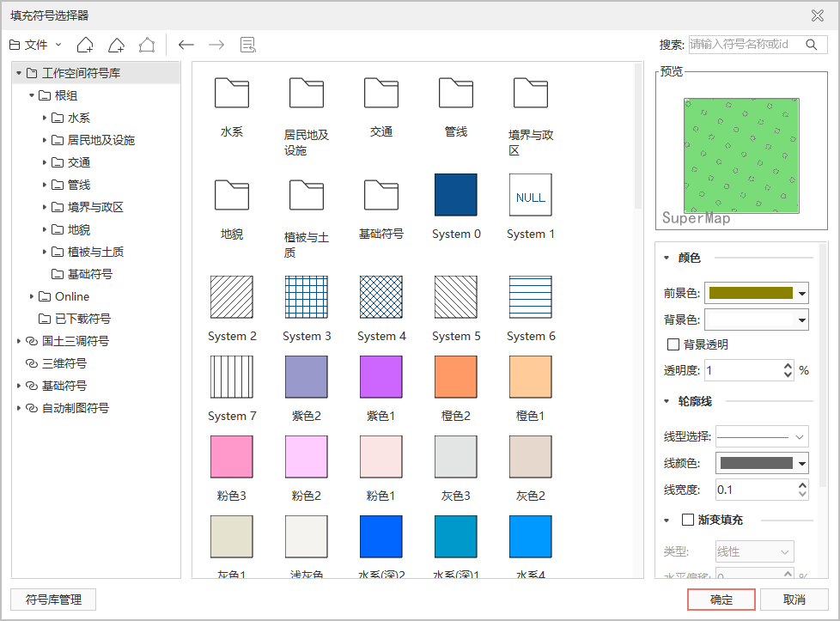Select the System 4 crosshatch fill symbol
Image resolution: width=840 pixels, height=621 pixels.
click(381, 297)
